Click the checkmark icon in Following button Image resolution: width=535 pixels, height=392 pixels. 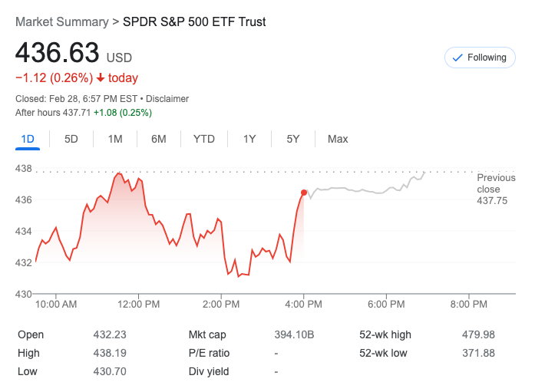(x=457, y=58)
